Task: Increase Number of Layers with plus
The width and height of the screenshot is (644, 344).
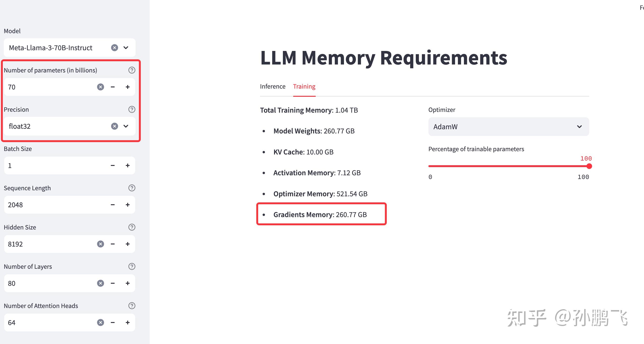Action: pos(127,283)
